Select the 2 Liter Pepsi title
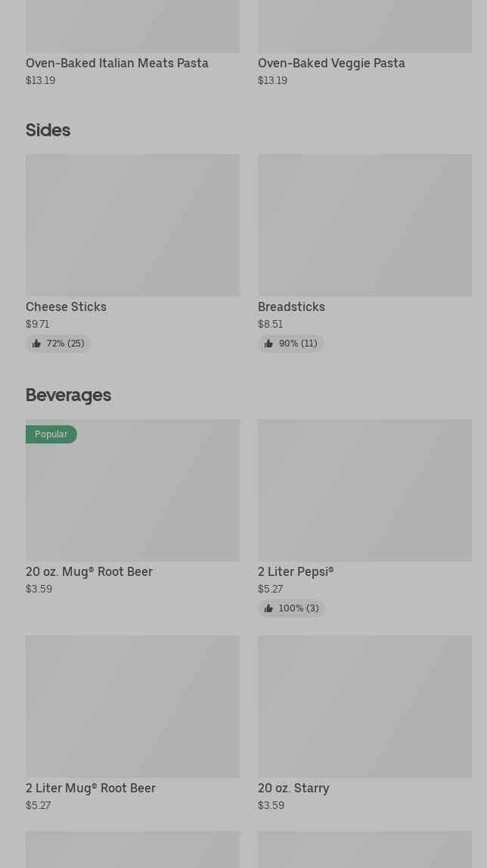 [x=296, y=571]
